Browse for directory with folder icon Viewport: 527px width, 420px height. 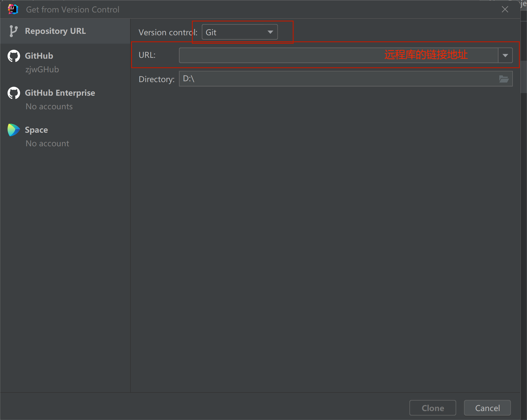point(504,79)
